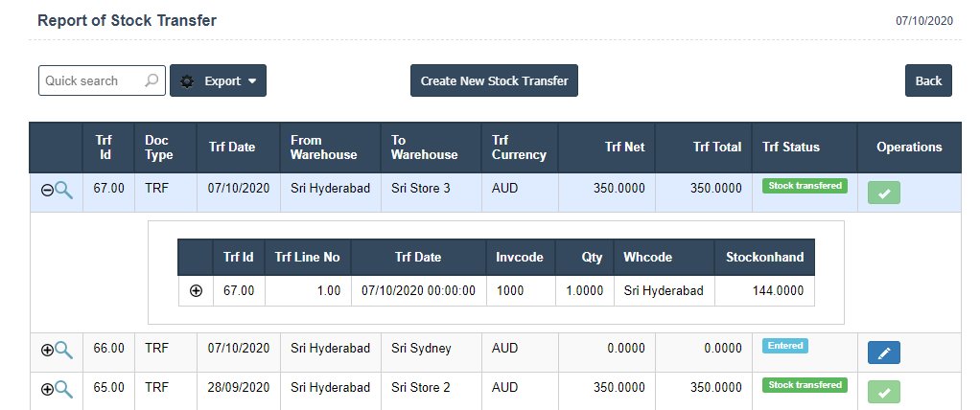View details magnifier for transfer 66.00
980x410 pixels.
tap(64, 350)
